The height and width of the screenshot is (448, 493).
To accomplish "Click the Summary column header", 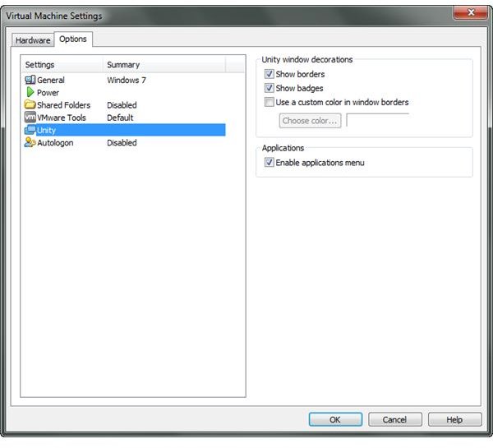I will pos(164,64).
